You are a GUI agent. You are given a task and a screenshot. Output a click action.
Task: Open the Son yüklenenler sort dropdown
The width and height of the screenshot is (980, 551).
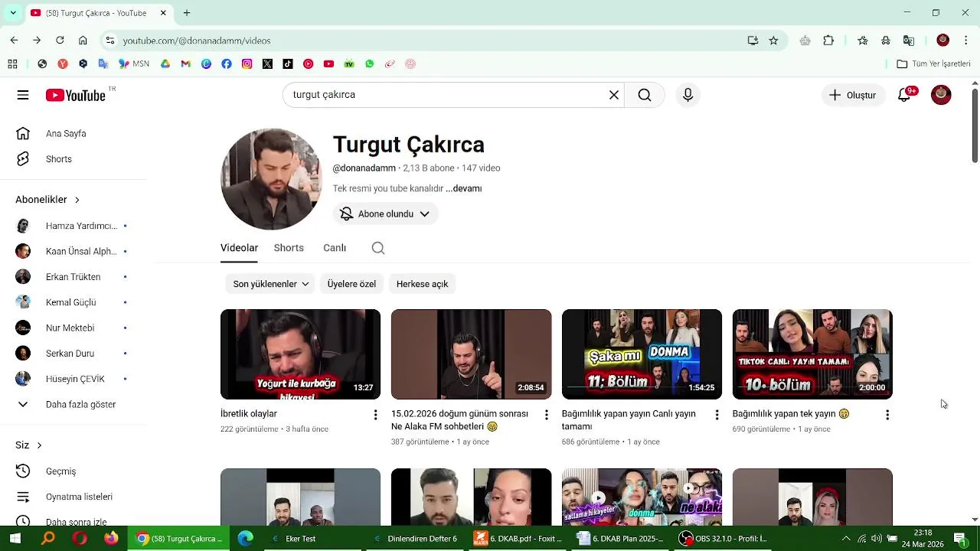[270, 284]
